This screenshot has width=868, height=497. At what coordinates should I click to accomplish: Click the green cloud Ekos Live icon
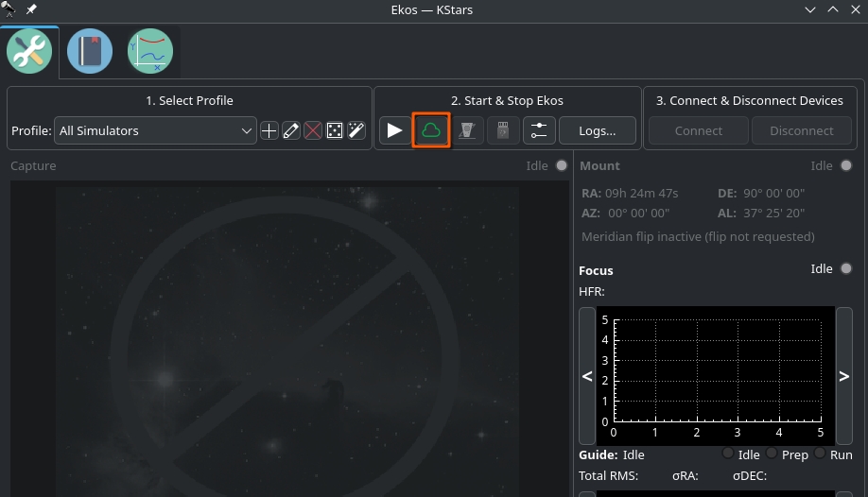(x=431, y=130)
